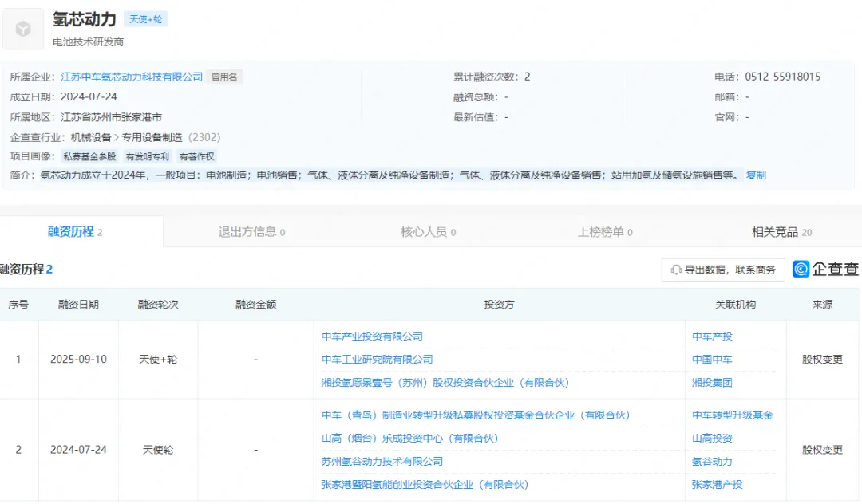Screen dimensions: 862x504
Task: Click 累计融资次数 value 2
Action: pos(528,77)
